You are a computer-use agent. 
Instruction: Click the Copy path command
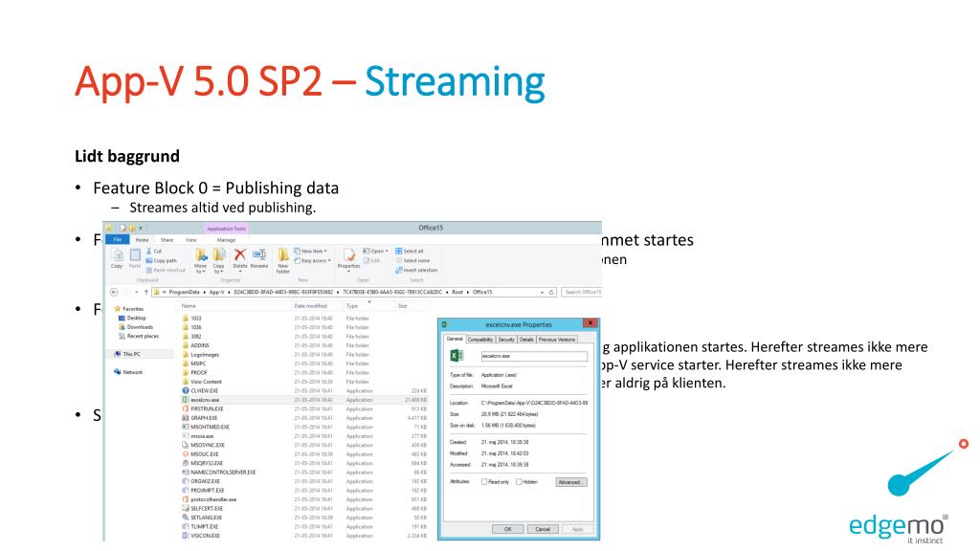(161, 260)
